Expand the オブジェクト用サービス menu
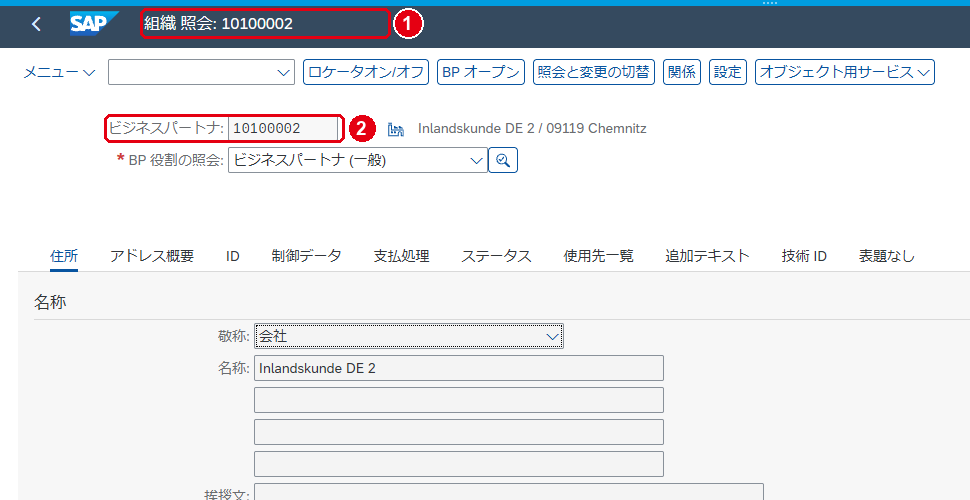 click(x=844, y=72)
